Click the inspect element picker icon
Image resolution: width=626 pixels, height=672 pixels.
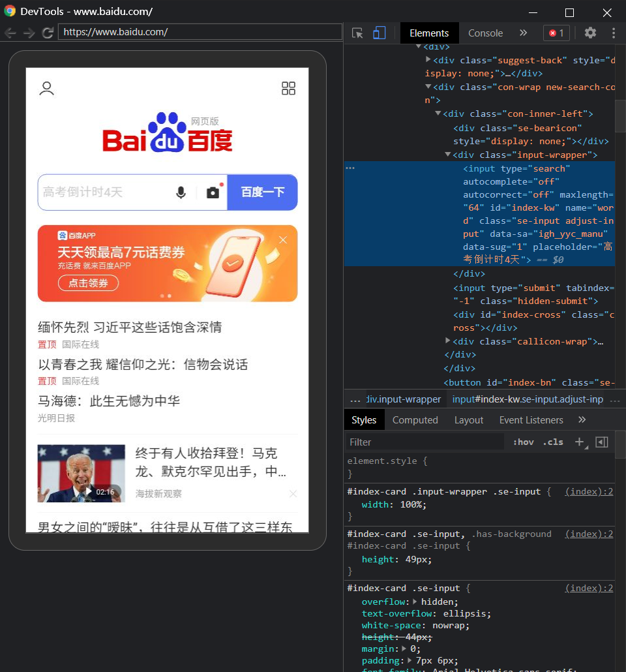(357, 33)
